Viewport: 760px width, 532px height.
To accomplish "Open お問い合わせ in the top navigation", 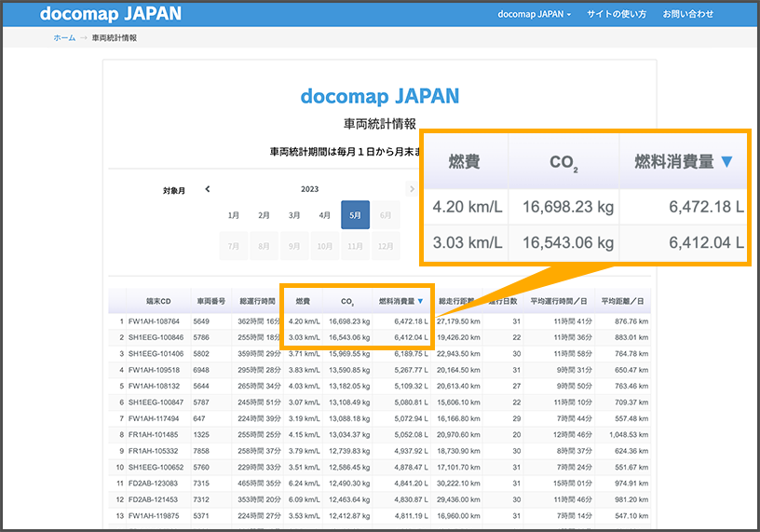I will coord(687,14).
